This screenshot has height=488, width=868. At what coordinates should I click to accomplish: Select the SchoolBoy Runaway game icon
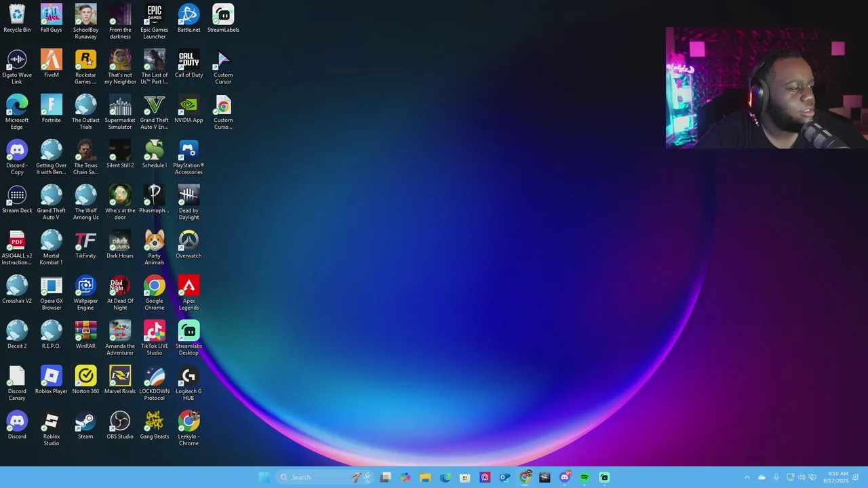pos(85,22)
